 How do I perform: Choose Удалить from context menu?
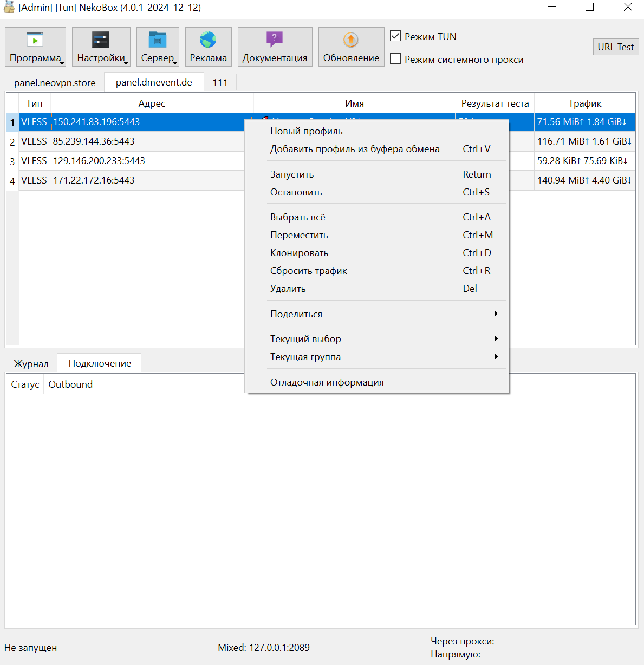[377, 289]
